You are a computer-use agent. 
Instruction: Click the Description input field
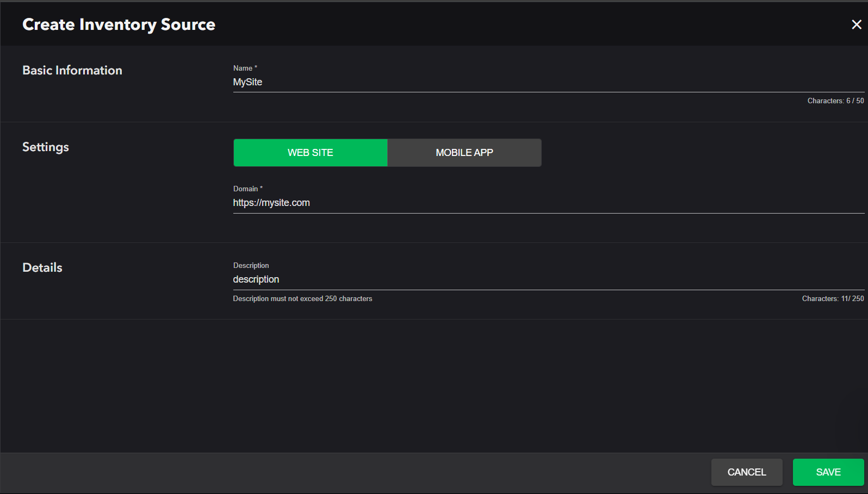coord(549,279)
